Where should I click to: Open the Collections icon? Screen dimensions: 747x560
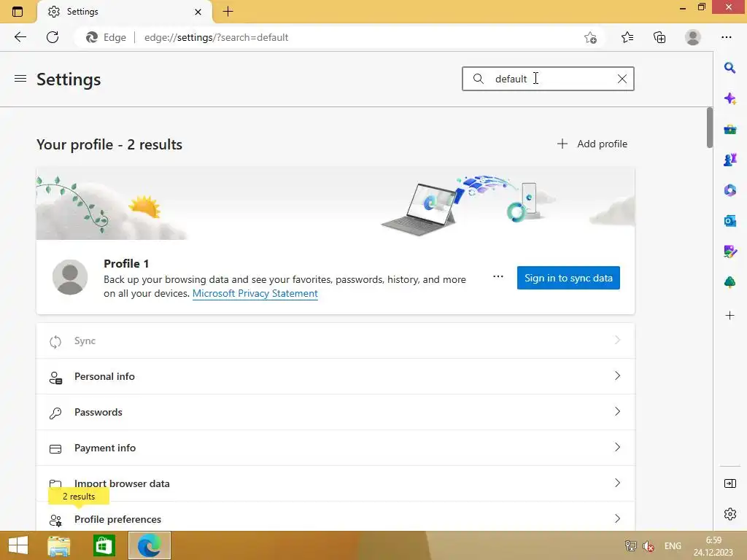(659, 37)
